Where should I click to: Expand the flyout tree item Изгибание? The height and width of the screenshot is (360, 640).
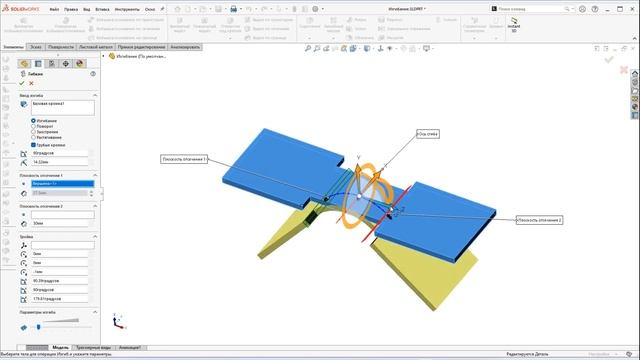(103, 56)
